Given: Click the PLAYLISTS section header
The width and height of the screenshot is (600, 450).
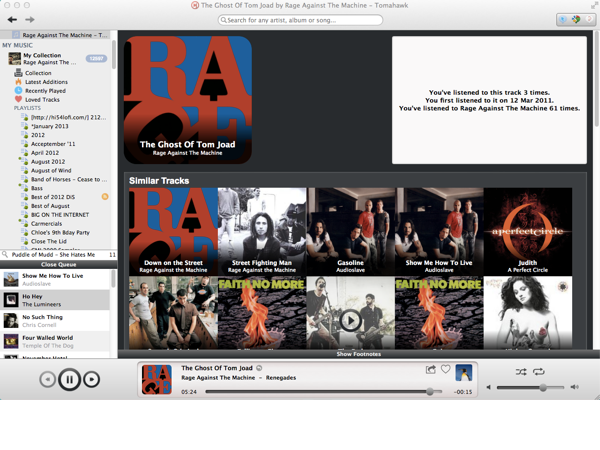Looking at the screenshot, I should tap(27, 108).
